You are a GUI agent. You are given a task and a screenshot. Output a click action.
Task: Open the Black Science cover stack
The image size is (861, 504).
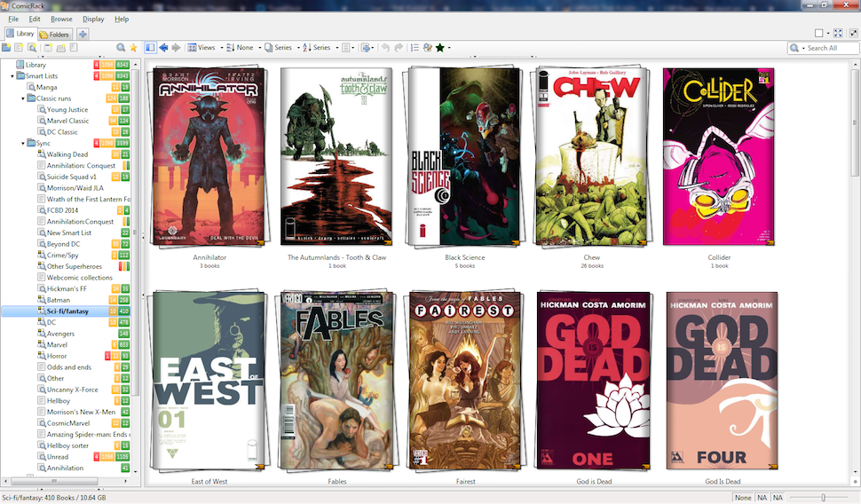[x=464, y=156]
